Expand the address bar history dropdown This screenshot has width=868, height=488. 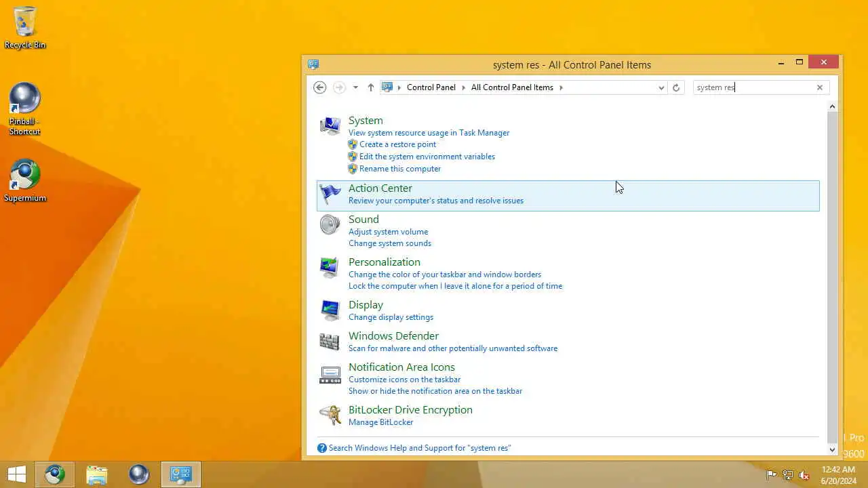click(661, 87)
